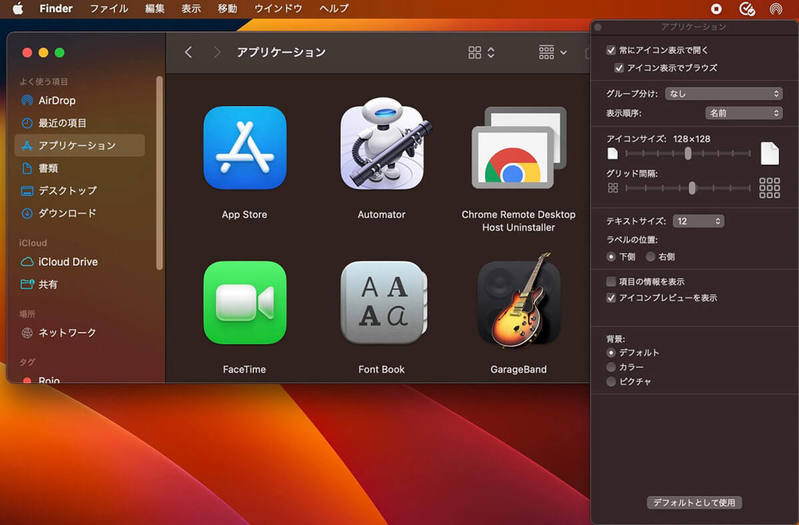Click the checkmark status icon in menu bar
Screen dimensions: 799x525
tap(747, 9)
